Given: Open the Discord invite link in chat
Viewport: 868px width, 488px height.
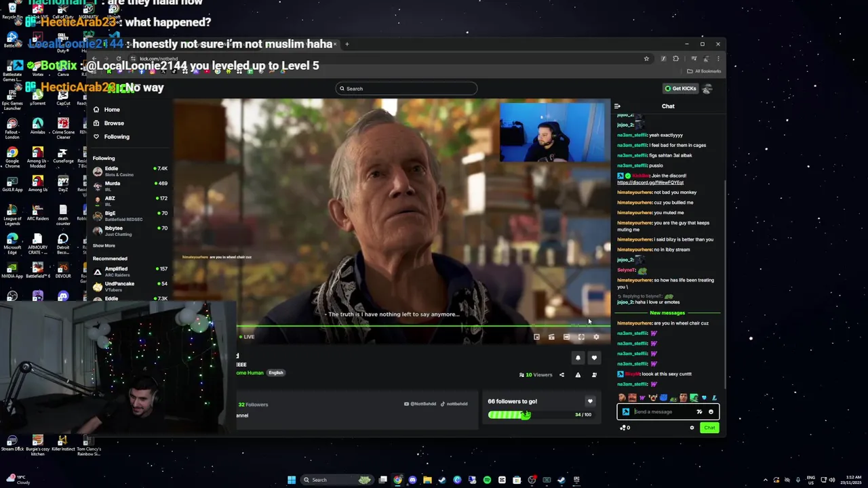Looking at the screenshot, I should tap(650, 182).
